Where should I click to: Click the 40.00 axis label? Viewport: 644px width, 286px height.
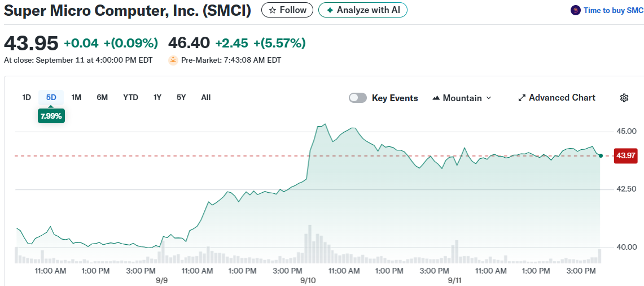pos(625,247)
